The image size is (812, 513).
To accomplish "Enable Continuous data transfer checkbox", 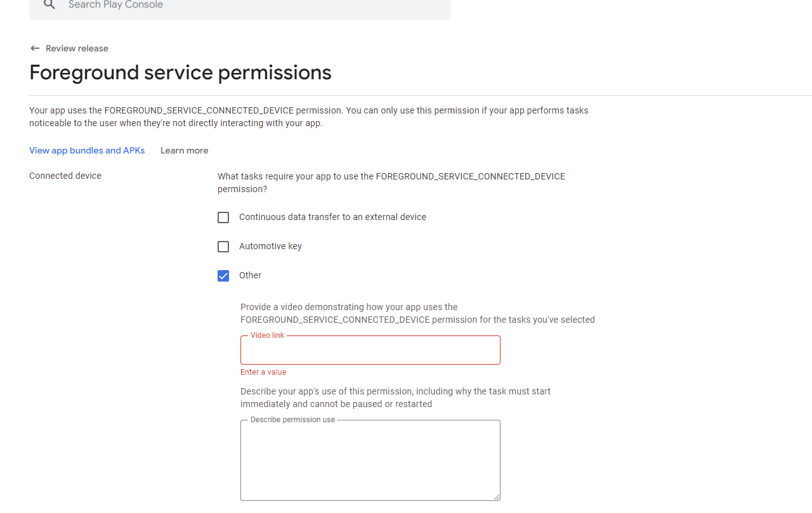I will tap(223, 218).
